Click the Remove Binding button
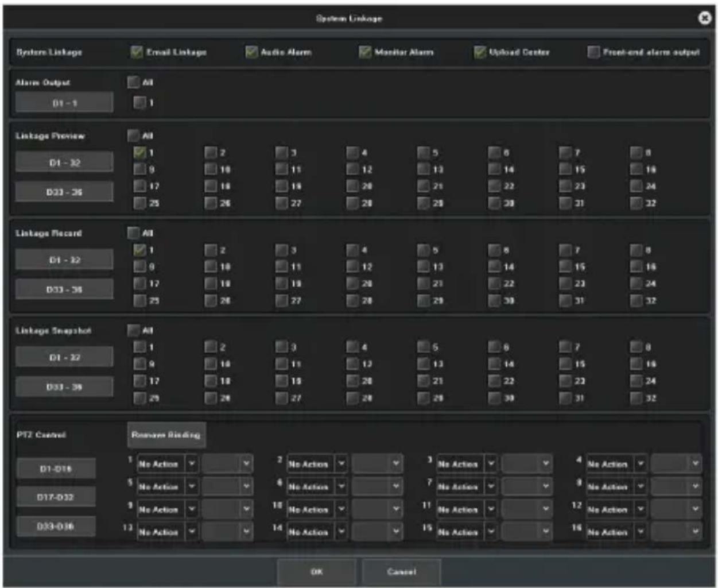 point(166,435)
